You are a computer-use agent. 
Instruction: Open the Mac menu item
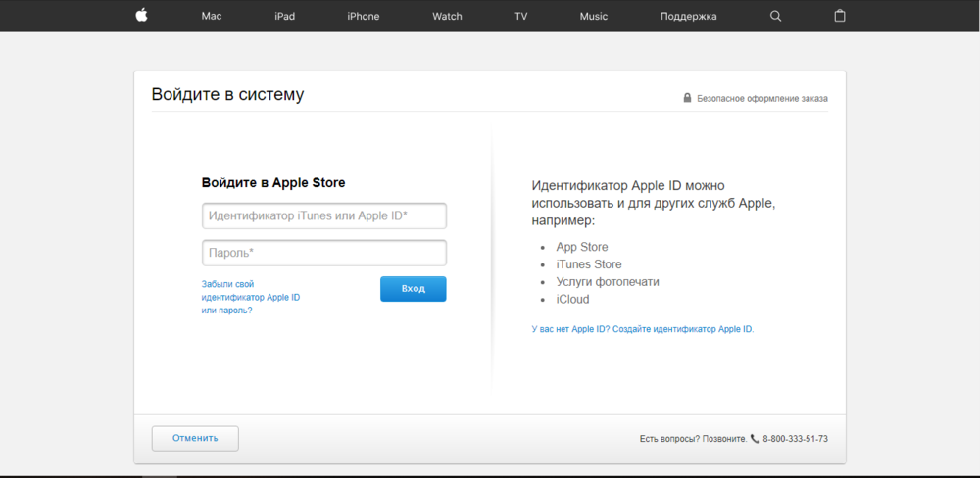point(212,17)
